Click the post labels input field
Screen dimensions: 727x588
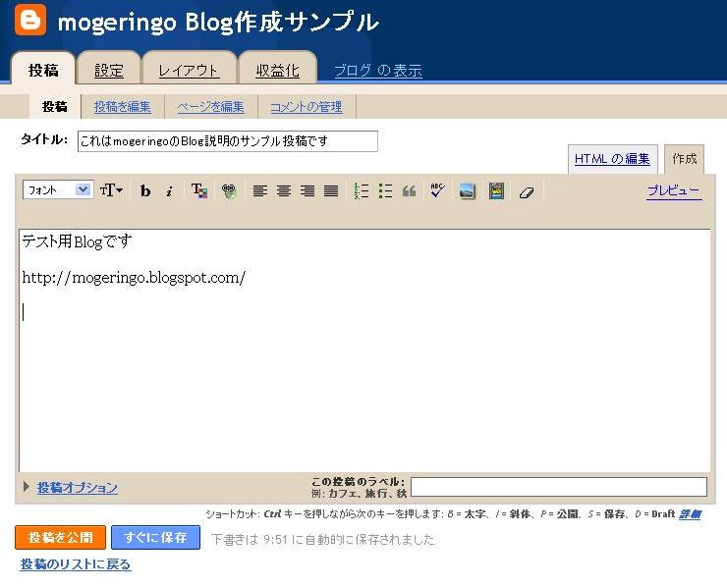(559, 487)
